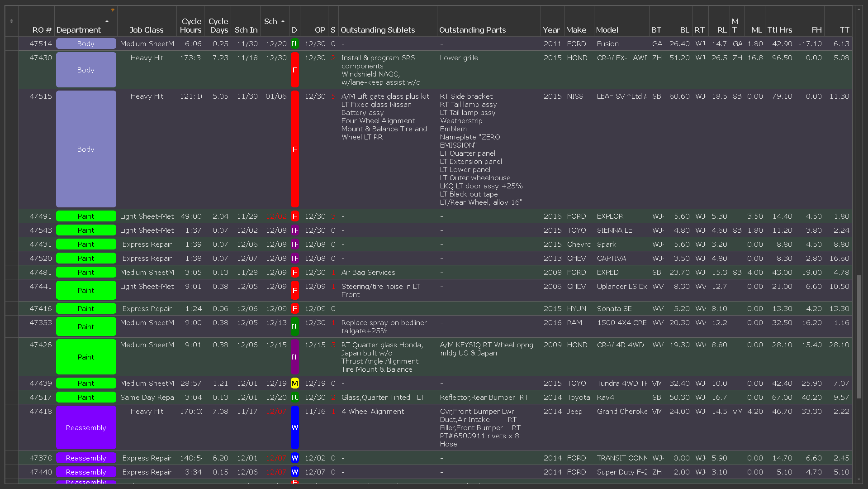Click 'Cvr,Front Bumper Lwr' part entry
The image size is (868, 489).
[477, 412]
